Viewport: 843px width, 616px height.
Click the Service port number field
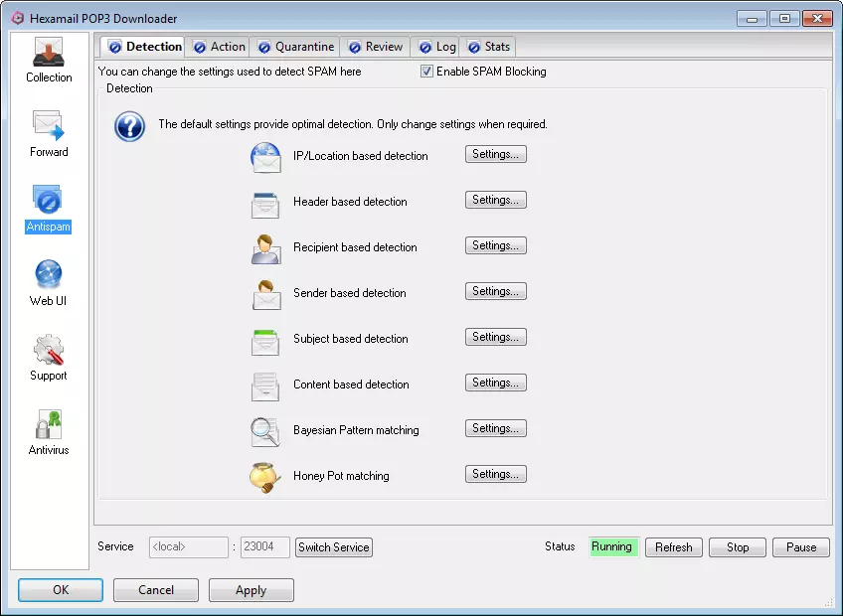click(264, 547)
